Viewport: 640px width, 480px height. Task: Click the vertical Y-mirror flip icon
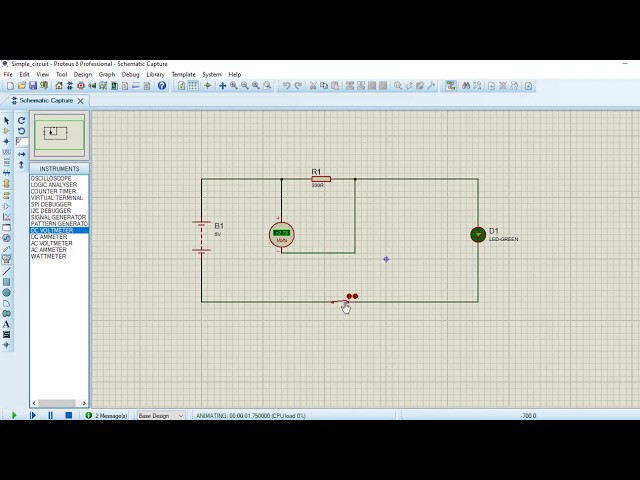click(22, 165)
